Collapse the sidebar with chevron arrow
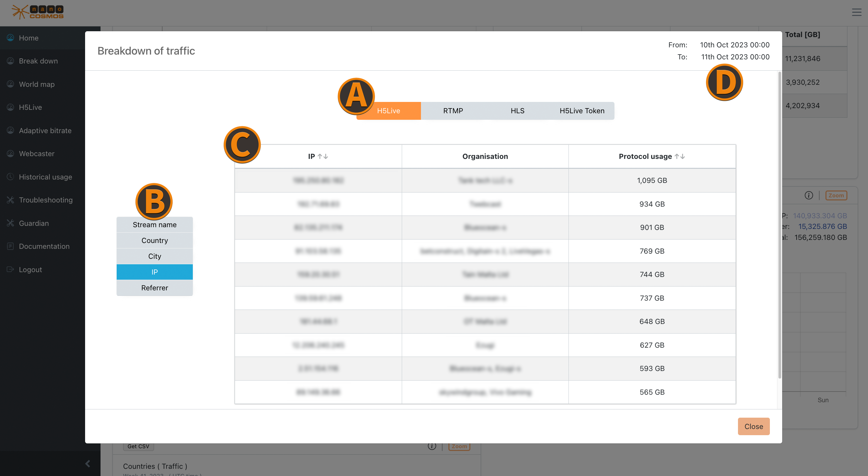The width and height of the screenshot is (868, 476). pos(88,464)
